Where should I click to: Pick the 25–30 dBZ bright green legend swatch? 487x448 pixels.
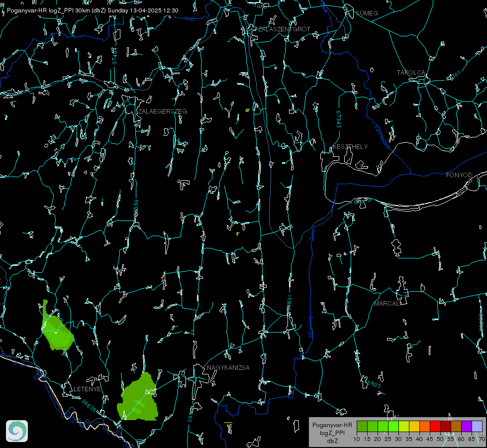(x=393, y=426)
